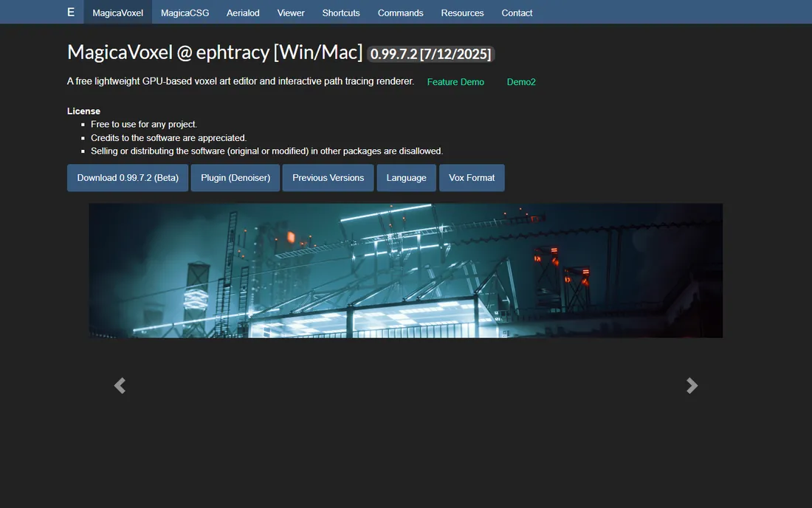Click the version badge 0.99.7.2 [7/12/2025]
This screenshot has height=508, width=812.
(430, 54)
